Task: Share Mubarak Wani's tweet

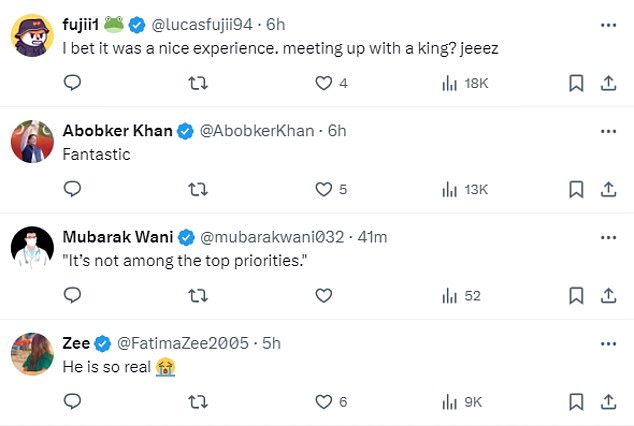Action: (x=608, y=295)
